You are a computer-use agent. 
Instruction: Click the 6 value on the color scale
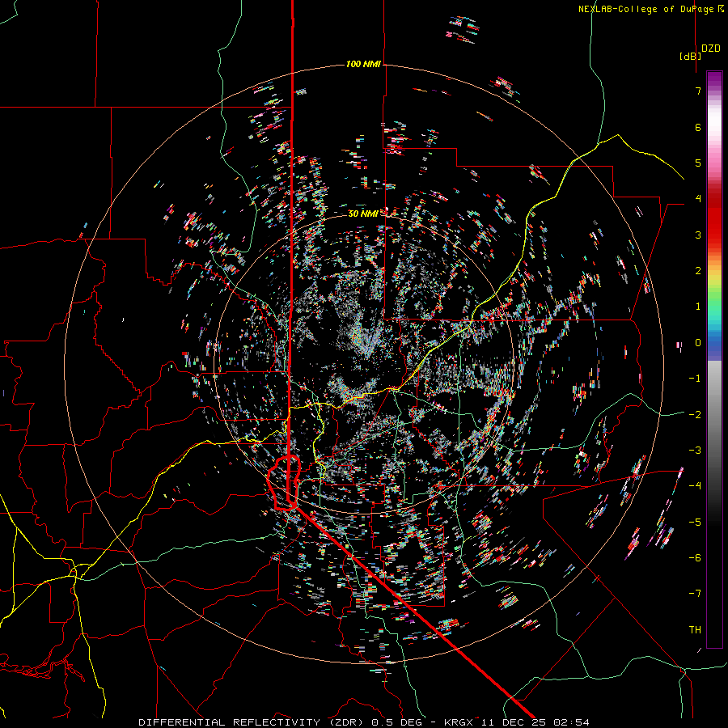pos(698,127)
